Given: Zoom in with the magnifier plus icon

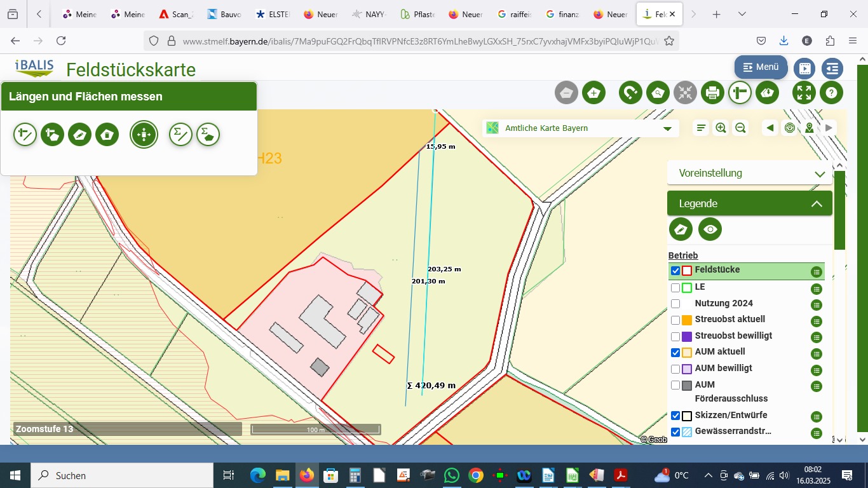Looking at the screenshot, I should 721,128.
